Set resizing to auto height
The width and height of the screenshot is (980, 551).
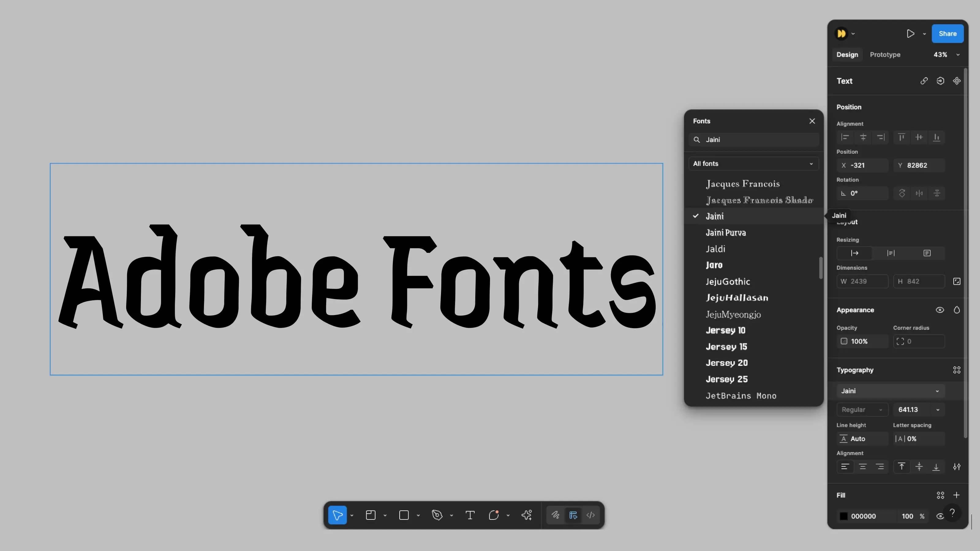(x=891, y=253)
